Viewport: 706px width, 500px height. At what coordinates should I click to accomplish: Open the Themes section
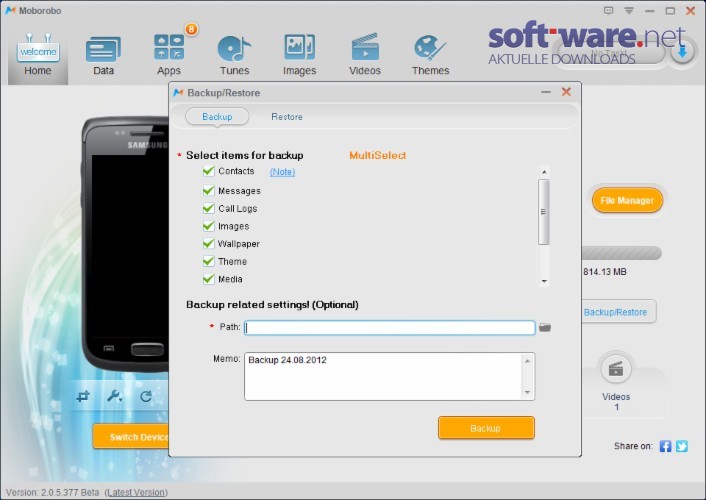point(430,55)
